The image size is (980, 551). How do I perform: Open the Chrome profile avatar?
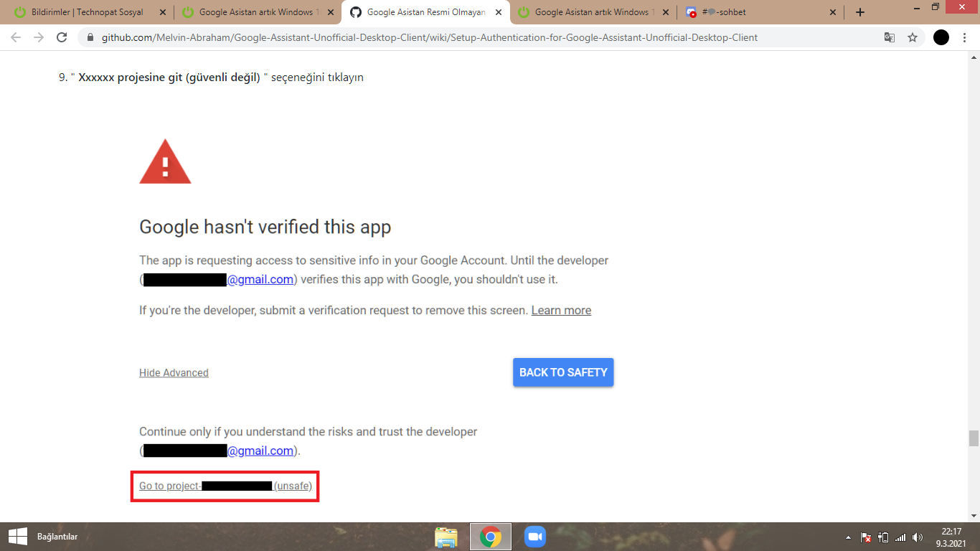point(941,37)
